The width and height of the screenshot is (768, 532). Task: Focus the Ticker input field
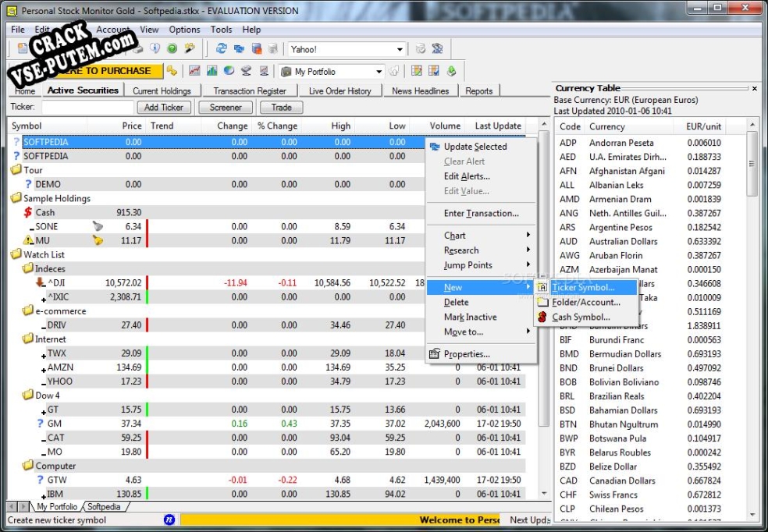[x=87, y=107]
